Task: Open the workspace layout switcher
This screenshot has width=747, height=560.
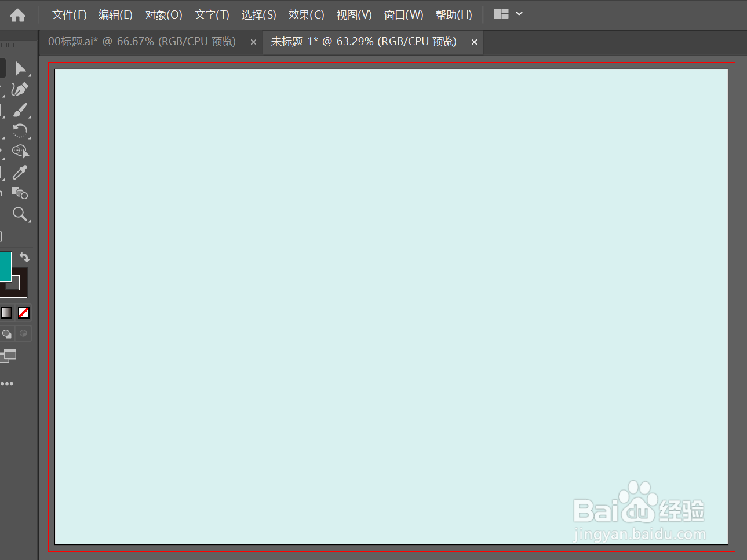Action: [x=508, y=14]
